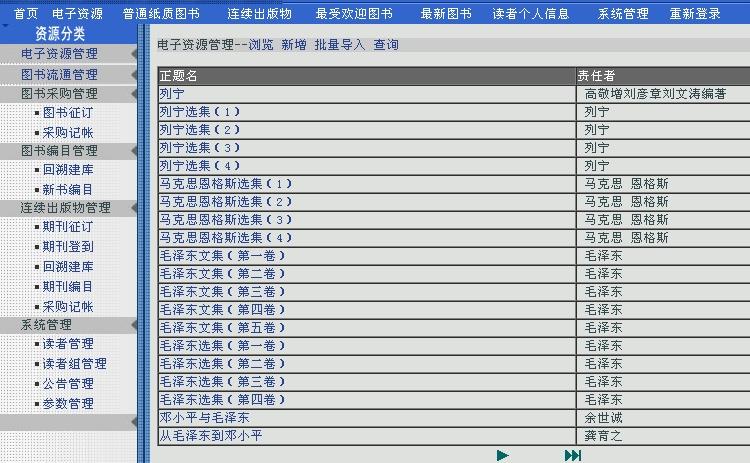This screenshot has height=463, width=750.
Task: Collapse 图书采购管理 section arrow
Action: [x=134, y=94]
